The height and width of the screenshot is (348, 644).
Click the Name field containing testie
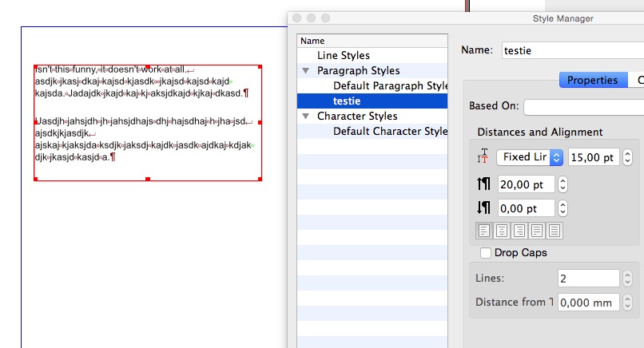(572, 50)
